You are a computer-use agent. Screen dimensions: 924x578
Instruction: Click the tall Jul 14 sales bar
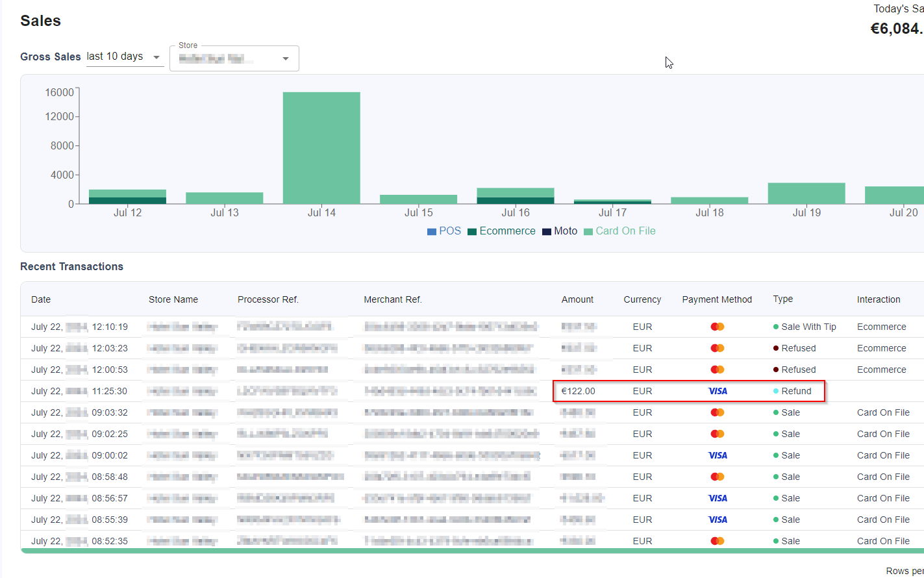tap(321, 148)
